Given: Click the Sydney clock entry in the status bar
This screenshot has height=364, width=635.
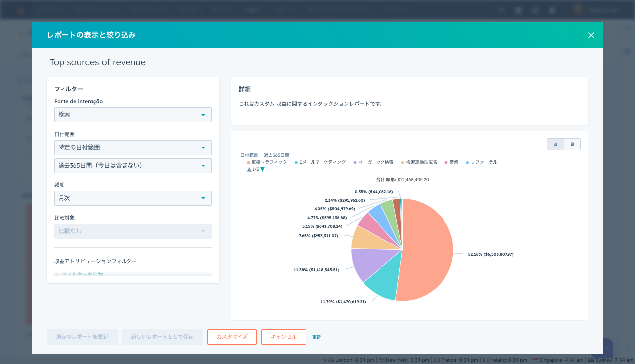Looking at the screenshot, I should [x=611, y=360].
